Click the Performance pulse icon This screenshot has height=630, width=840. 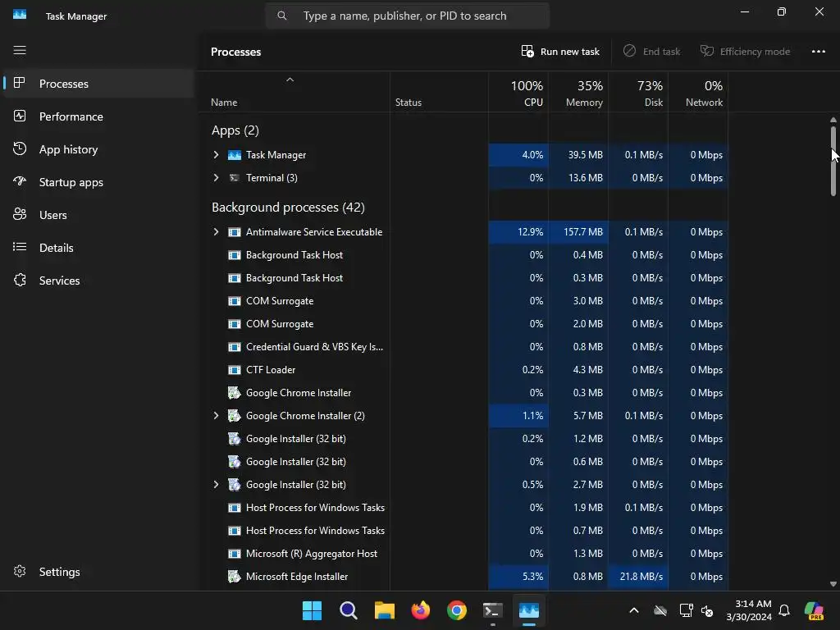pos(20,116)
